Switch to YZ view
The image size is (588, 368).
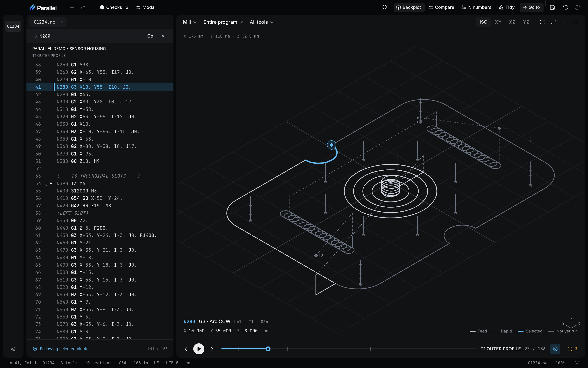tap(526, 22)
